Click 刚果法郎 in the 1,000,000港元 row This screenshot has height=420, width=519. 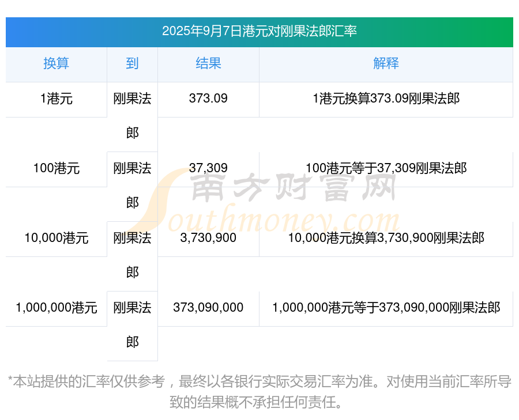[x=132, y=325]
